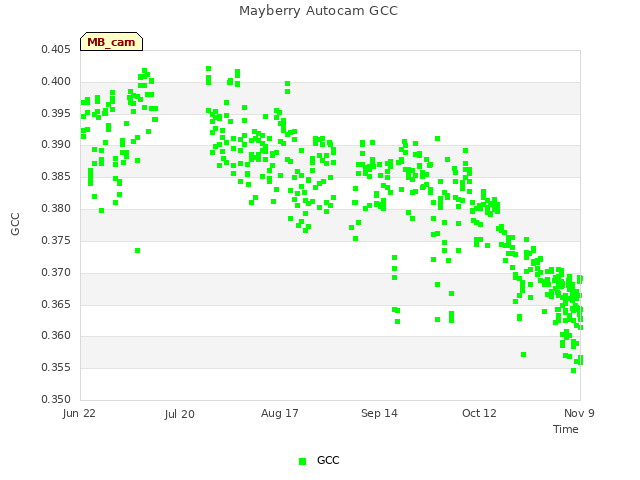Click the Jul 20 x-axis label
Screen dimensions: 640x480
180,414
